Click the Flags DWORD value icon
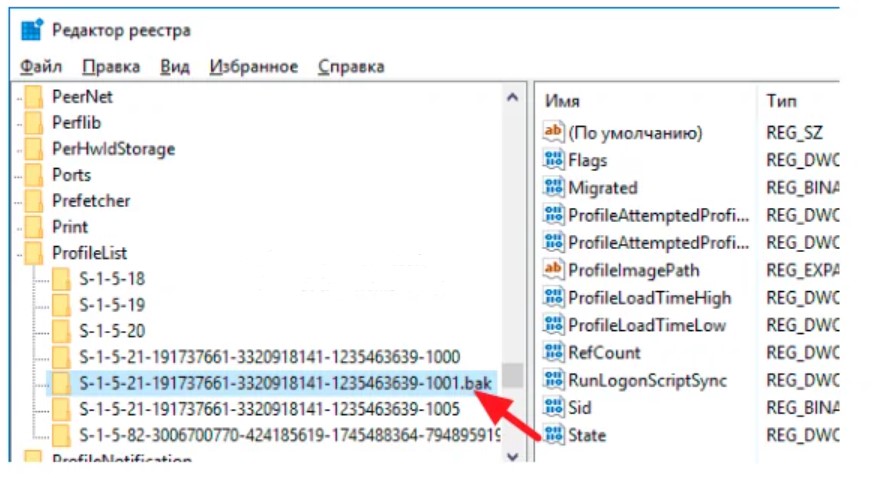 point(553,160)
